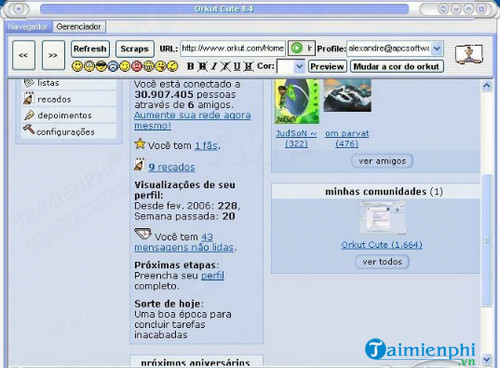Apply underline with the U icon
The image size is (500, 368).
[x=237, y=66]
